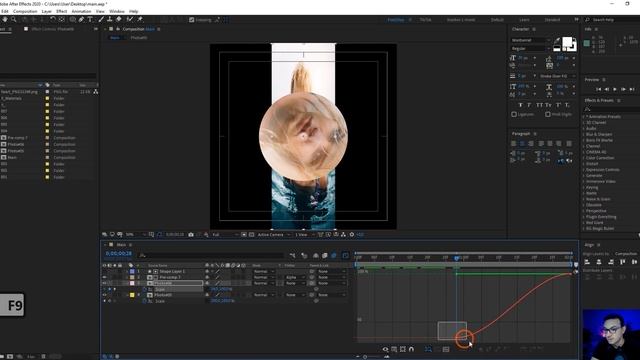Viewport: 640px width, 360px height.
Task: Click the Play button in Preview panel
Action: click(615, 89)
